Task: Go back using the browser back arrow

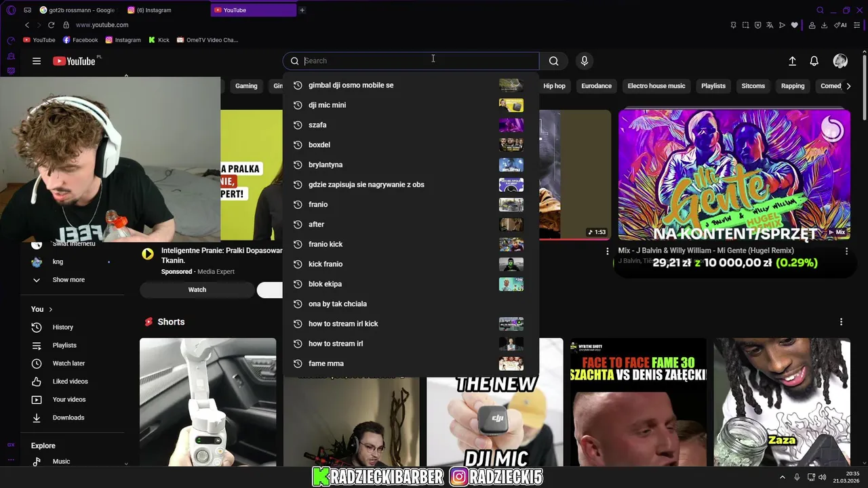Action: (27, 25)
